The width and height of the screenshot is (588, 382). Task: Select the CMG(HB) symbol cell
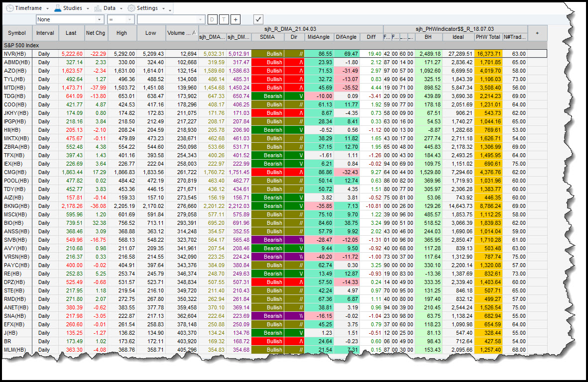(x=17, y=172)
